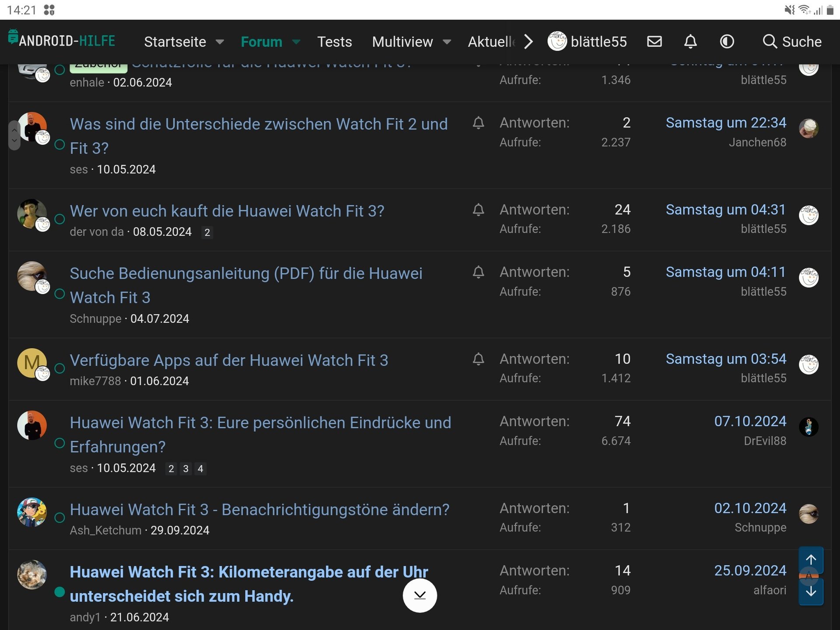
Task: Tap the white round jump-down chevron button
Action: (x=420, y=595)
